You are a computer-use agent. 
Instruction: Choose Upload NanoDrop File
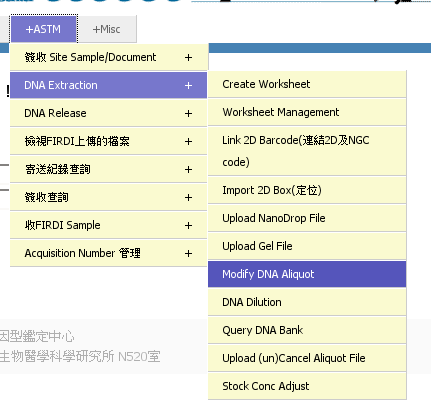[307, 218]
